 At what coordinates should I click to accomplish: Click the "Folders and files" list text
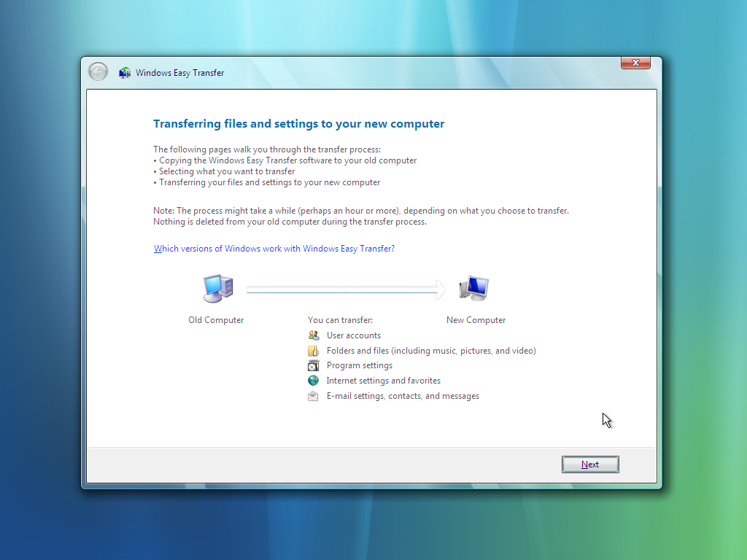[431, 351]
